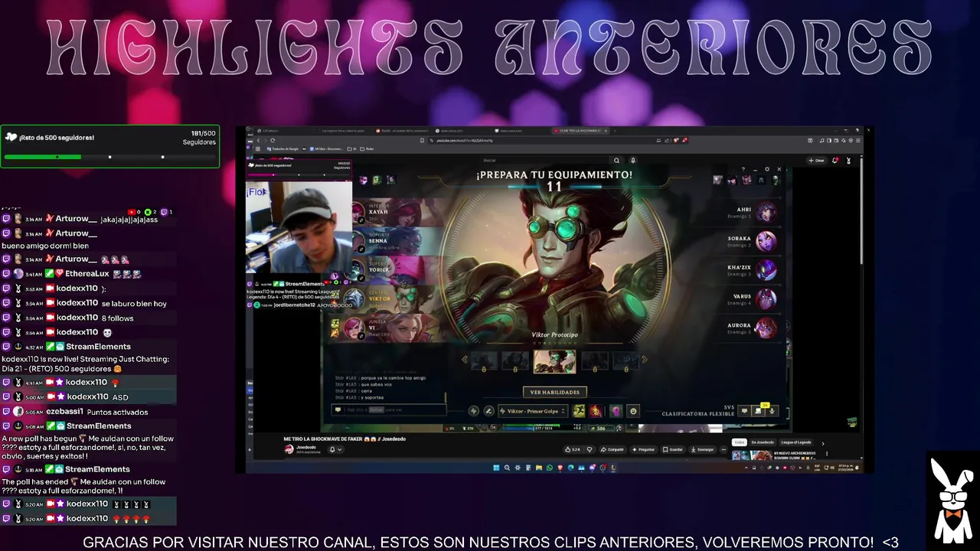Screen dimensions: 980x551
Task: Click the champion select chat bubble button
Action: (x=744, y=411)
